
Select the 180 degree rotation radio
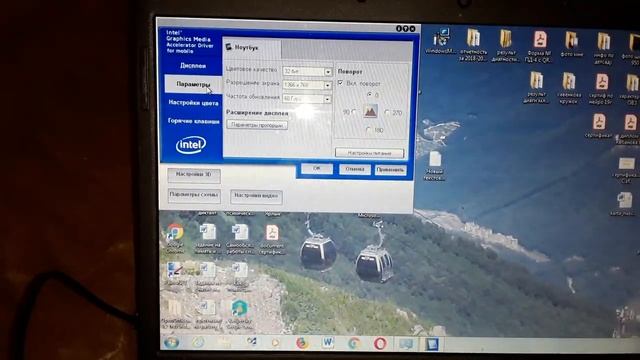(x=368, y=130)
